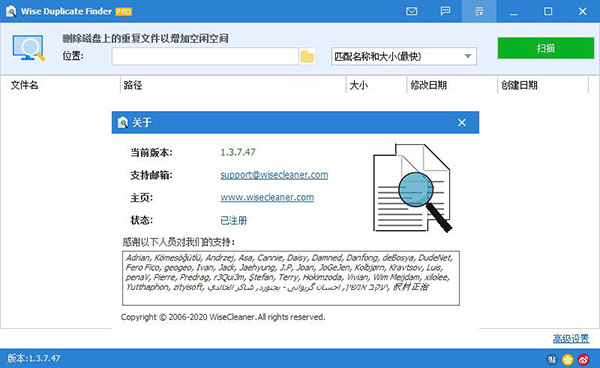Screen dimensions: 600x368
Task: Click the 删除磁盘上的重复文件以增加空闲空间 heading
Action: [x=145, y=39]
